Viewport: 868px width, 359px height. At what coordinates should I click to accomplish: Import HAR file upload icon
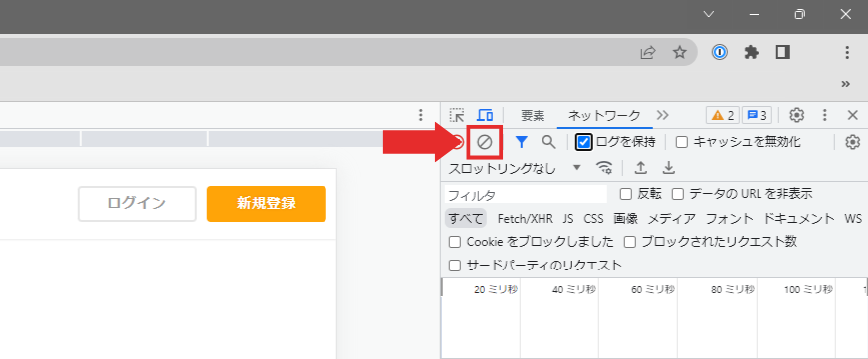(x=640, y=168)
